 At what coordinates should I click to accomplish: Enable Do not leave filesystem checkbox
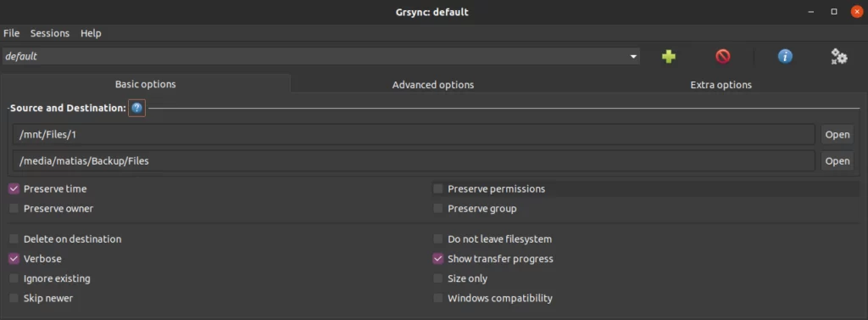coord(438,239)
